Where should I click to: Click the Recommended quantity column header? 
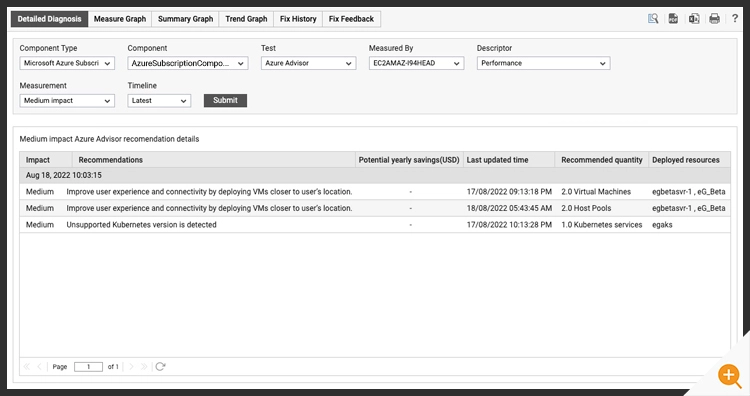pyautogui.click(x=602, y=160)
